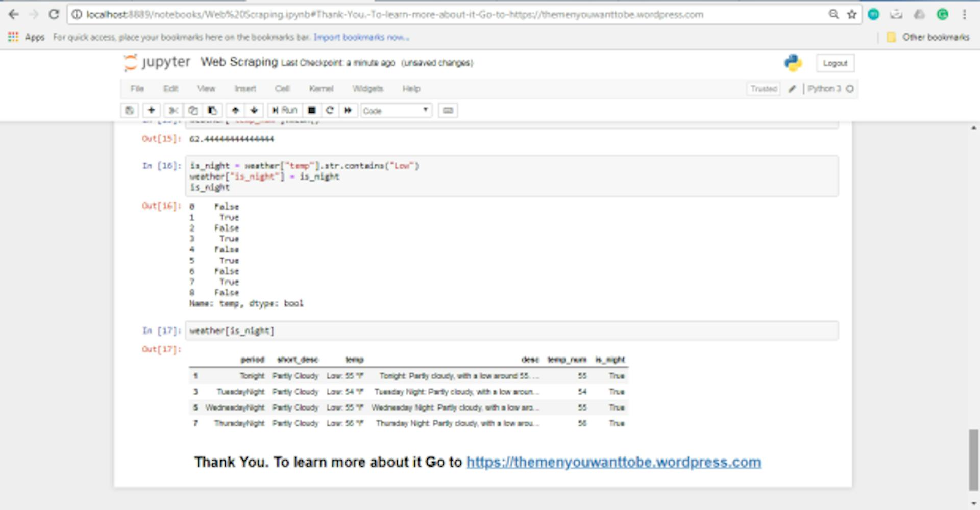Click the Out[16] output prompt

[x=161, y=206]
